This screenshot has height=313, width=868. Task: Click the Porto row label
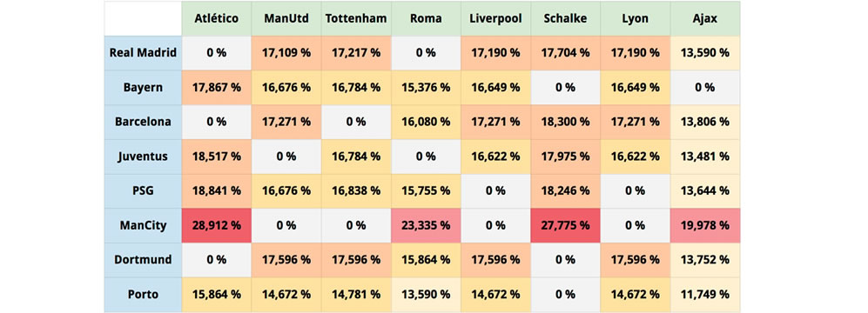click(x=143, y=295)
